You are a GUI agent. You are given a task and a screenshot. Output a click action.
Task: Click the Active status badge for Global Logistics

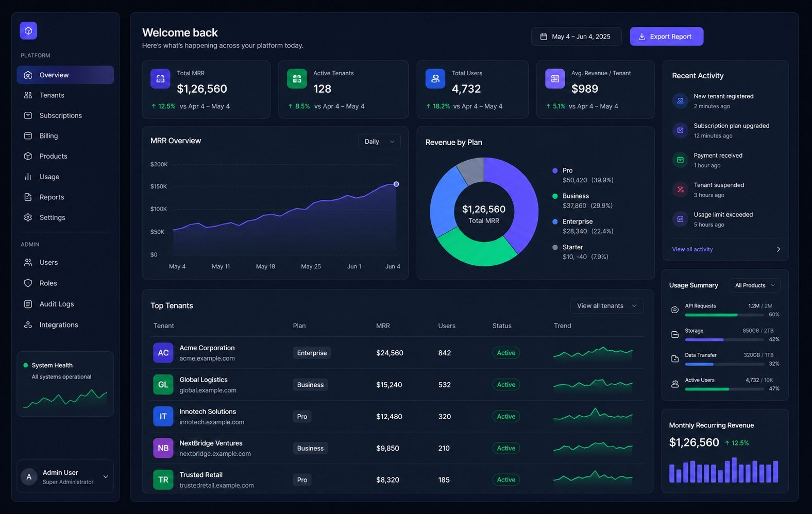tap(506, 385)
